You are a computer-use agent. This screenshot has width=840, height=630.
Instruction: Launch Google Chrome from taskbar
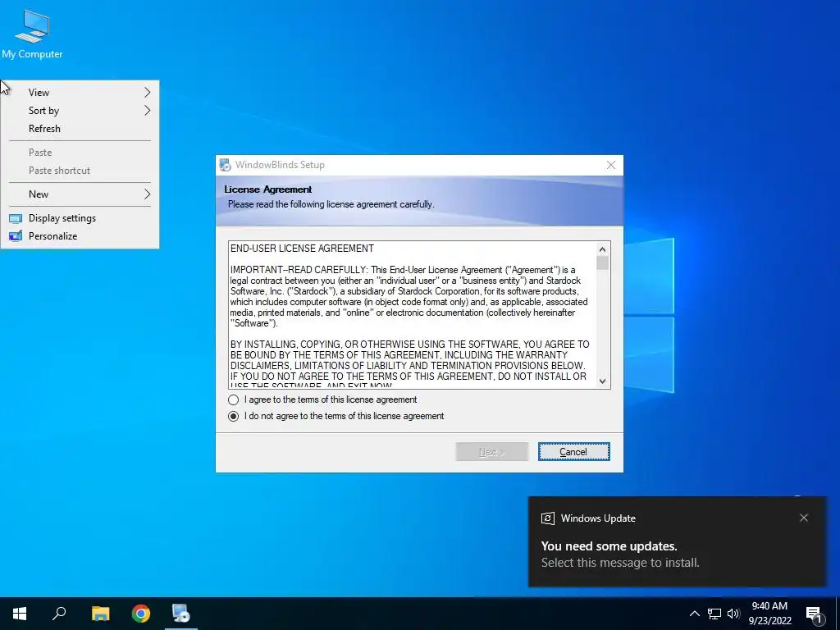(141, 614)
